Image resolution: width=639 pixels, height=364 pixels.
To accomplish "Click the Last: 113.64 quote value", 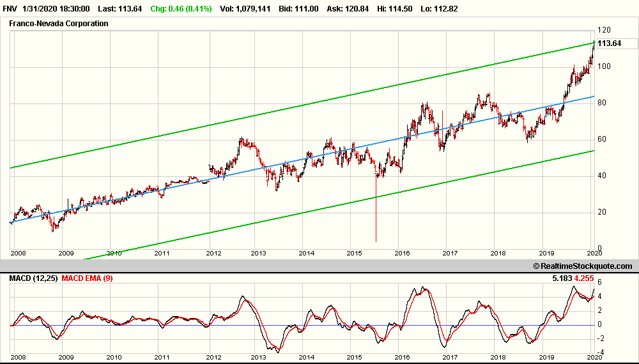I will pyautogui.click(x=120, y=8).
